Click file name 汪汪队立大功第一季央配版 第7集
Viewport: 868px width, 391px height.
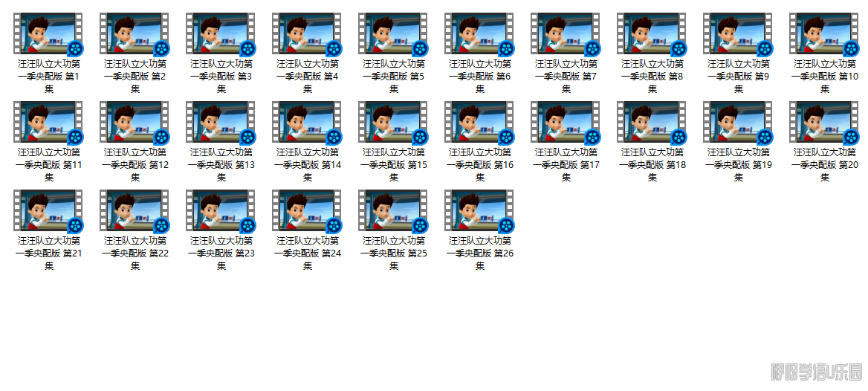coord(566,77)
